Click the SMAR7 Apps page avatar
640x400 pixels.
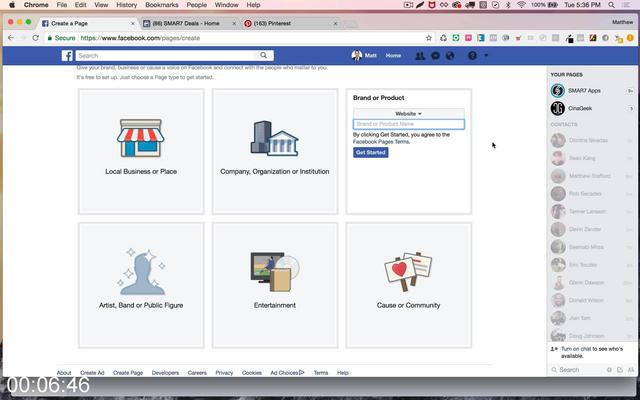558,91
